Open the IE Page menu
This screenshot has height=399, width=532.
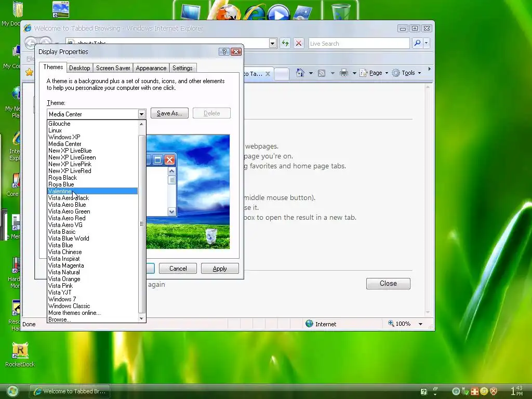coord(374,73)
